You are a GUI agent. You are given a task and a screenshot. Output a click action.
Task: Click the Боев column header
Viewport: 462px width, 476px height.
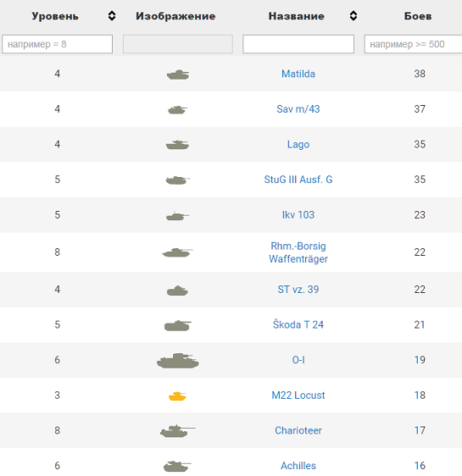click(x=418, y=16)
